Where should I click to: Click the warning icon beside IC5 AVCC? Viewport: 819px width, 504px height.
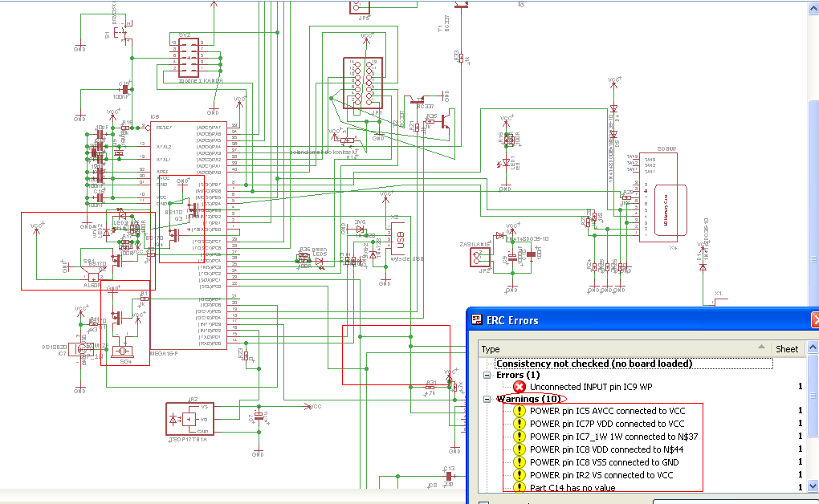[x=520, y=411]
